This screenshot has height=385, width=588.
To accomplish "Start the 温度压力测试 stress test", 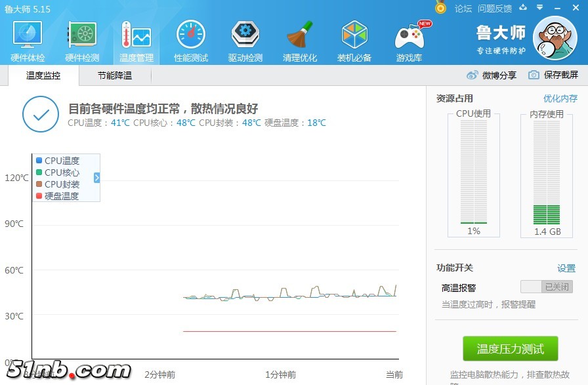I will click(510, 349).
